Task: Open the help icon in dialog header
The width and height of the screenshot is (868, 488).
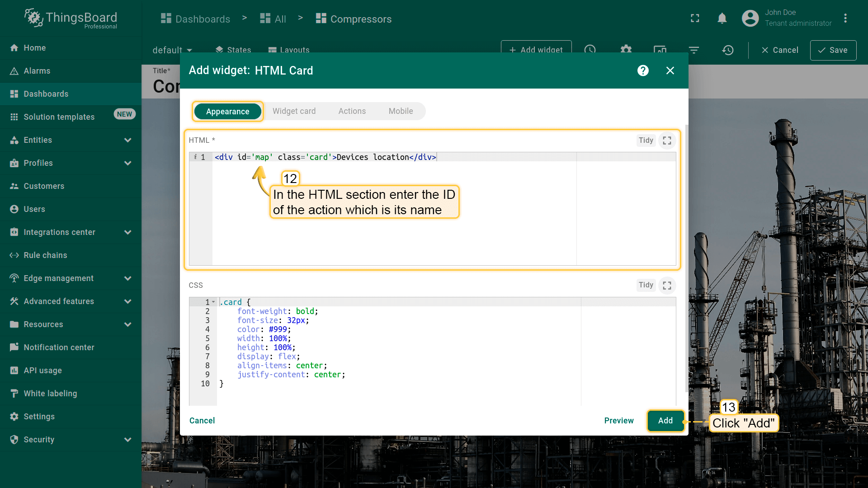Action: (643, 70)
